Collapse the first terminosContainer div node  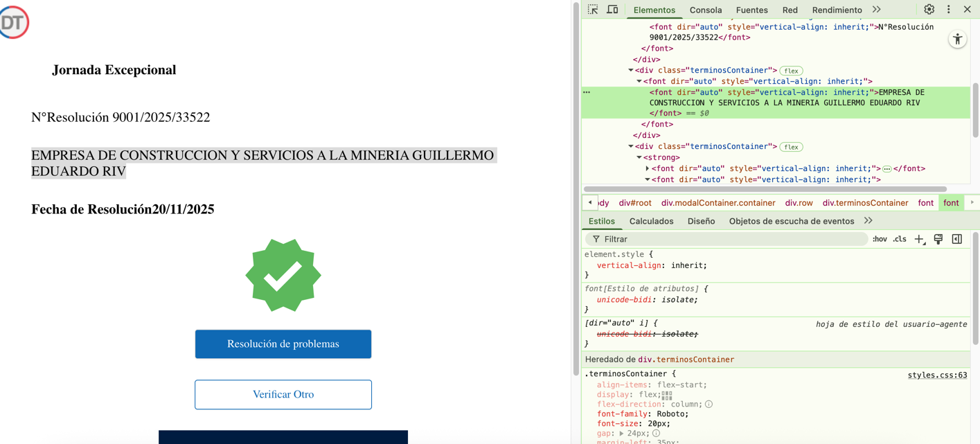(x=631, y=71)
